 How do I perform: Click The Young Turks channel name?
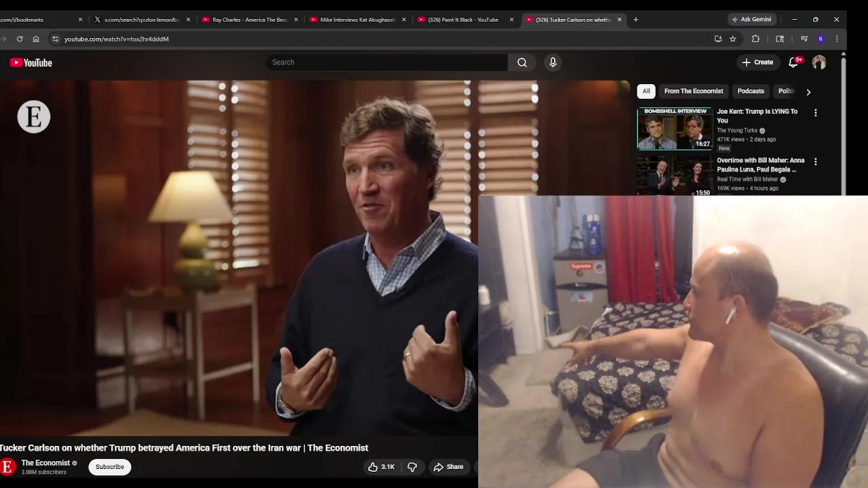tap(737, 130)
